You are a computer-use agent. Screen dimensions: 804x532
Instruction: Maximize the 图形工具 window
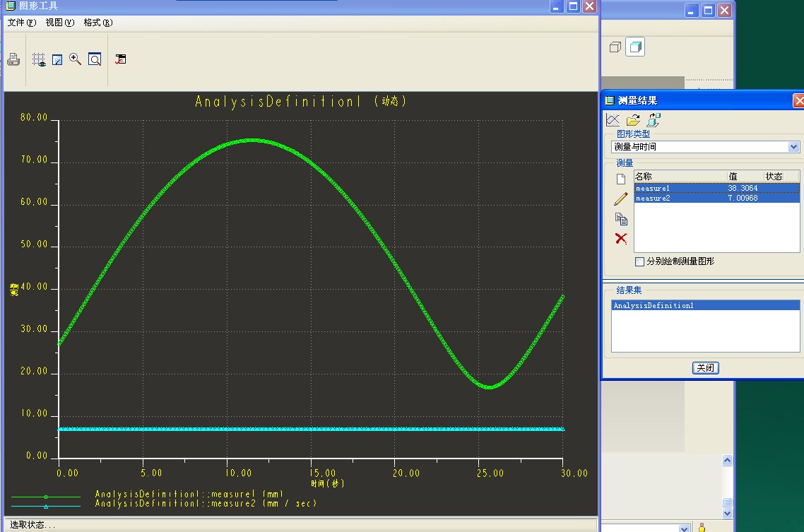(x=573, y=6)
